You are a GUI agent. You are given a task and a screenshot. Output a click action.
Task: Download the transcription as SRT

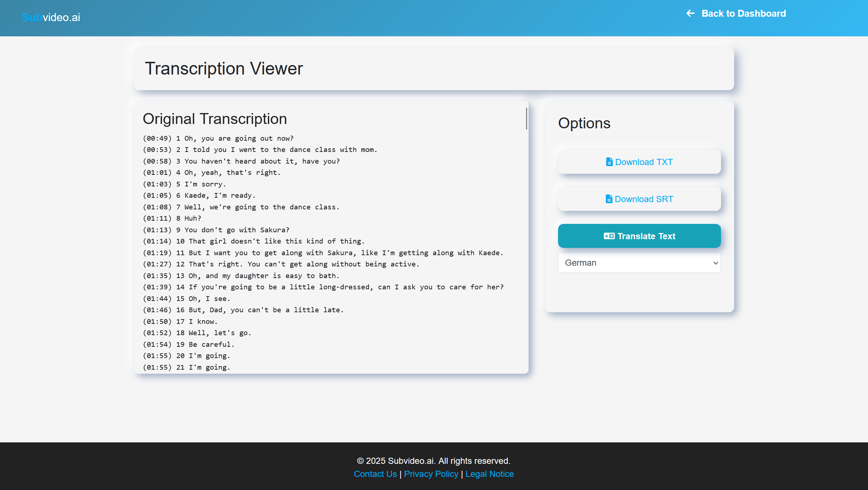[639, 199]
